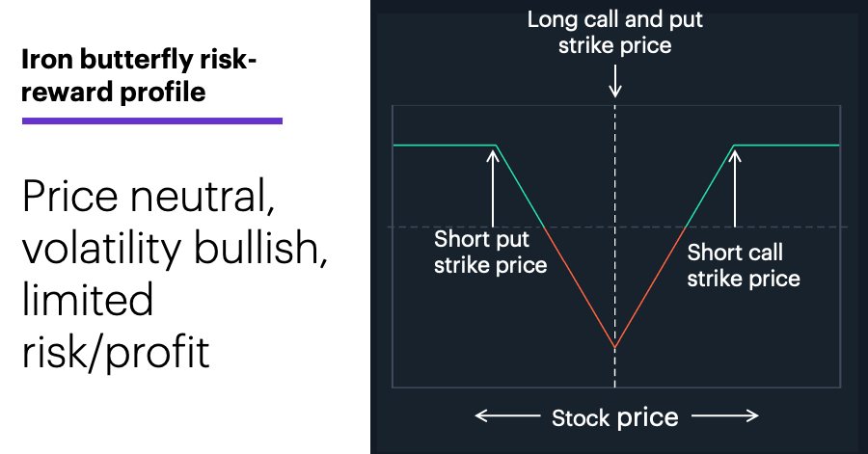868x454 pixels.
Task: Click the 'Stock price' axis label
Action: point(615,417)
